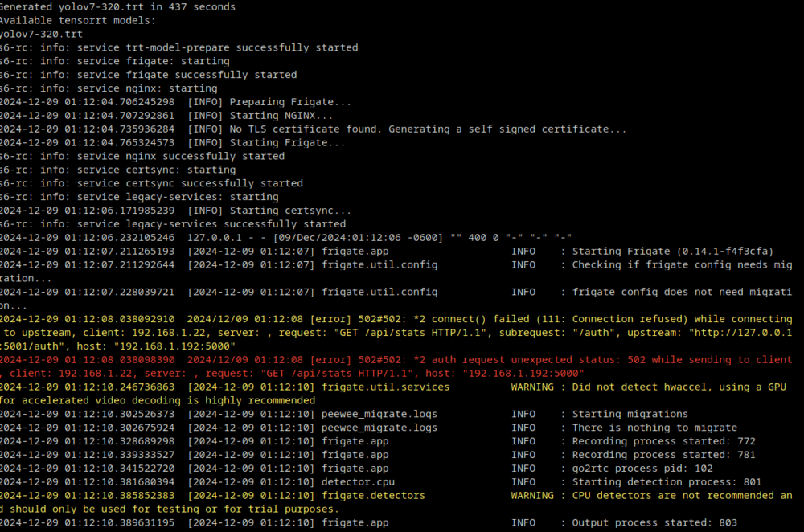Select the "Available tensorrt models:" line
Viewport: 804px width, 532px height.
click(77, 21)
